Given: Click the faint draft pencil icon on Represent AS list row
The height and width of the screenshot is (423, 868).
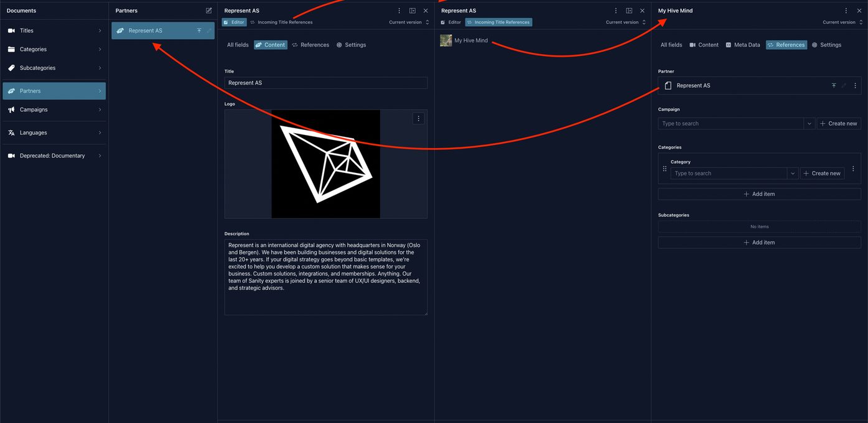Looking at the screenshot, I should pos(209,30).
